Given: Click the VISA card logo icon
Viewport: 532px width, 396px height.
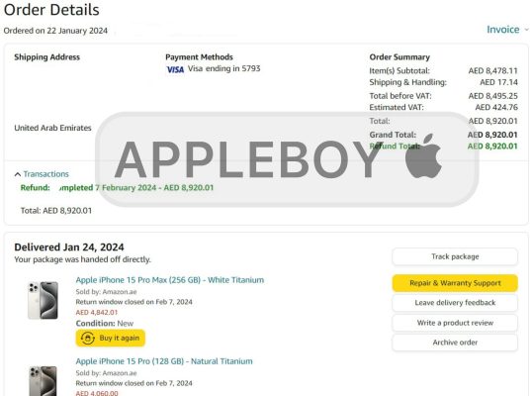Looking at the screenshot, I should (175, 69).
